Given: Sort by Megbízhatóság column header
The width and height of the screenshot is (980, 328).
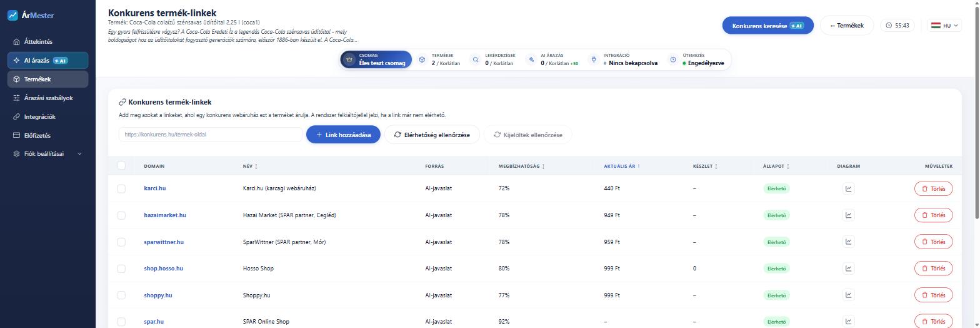Looking at the screenshot, I should [521, 167].
